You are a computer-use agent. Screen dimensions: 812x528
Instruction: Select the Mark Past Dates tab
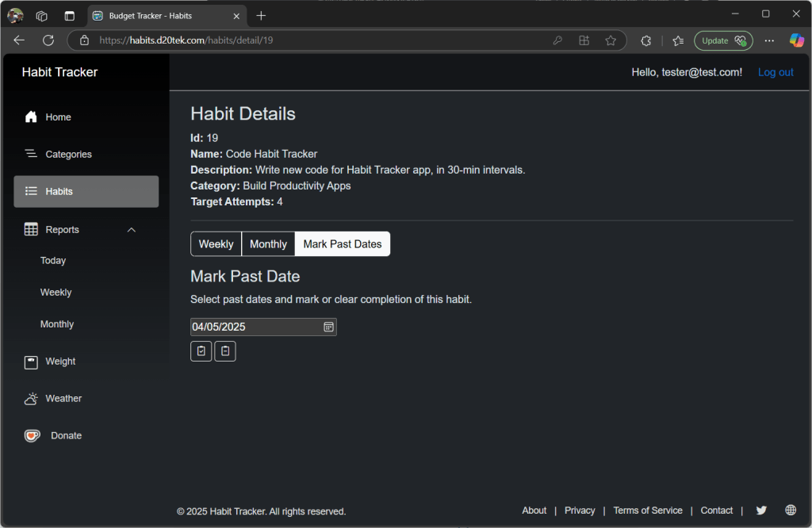coord(343,244)
